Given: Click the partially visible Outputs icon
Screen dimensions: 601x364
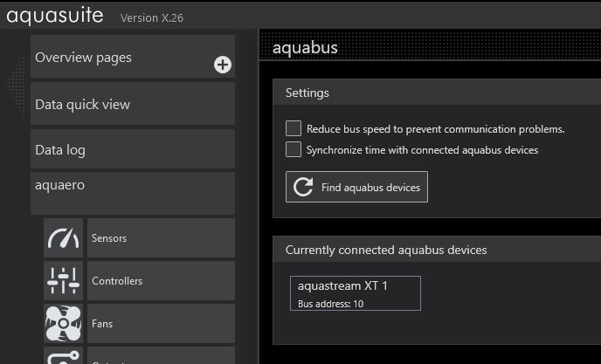Looking at the screenshot, I should 63,356.
